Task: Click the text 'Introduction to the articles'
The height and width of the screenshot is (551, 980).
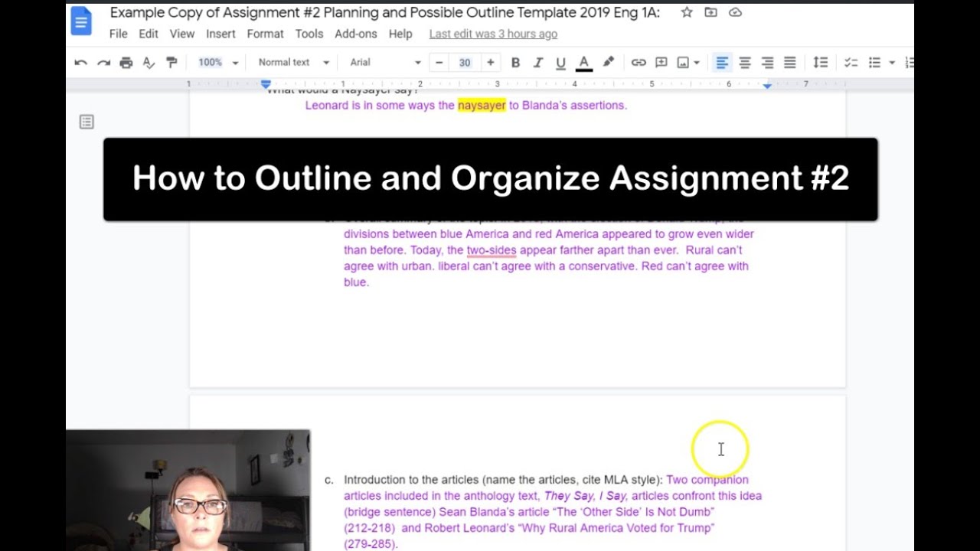Action: click(411, 480)
